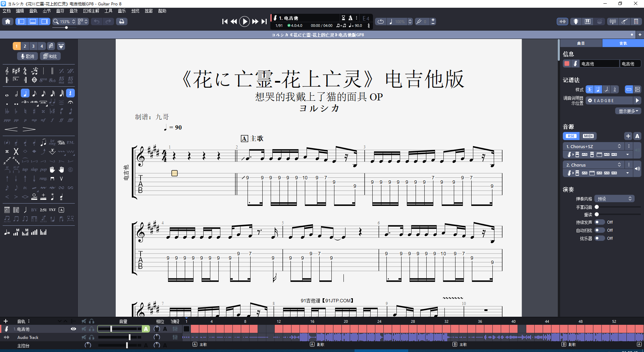Click the red track color swatch
Viewport: 644px width, 352px height.
[567, 63]
